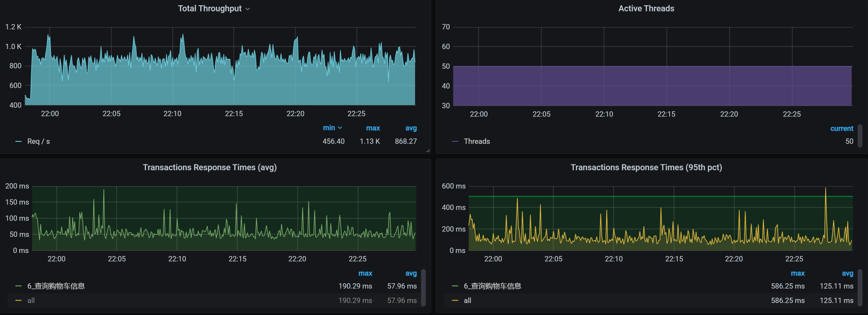Click the Total Throughput panel resize handle
This screenshot has height=315, width=868.
click(428, 151)
